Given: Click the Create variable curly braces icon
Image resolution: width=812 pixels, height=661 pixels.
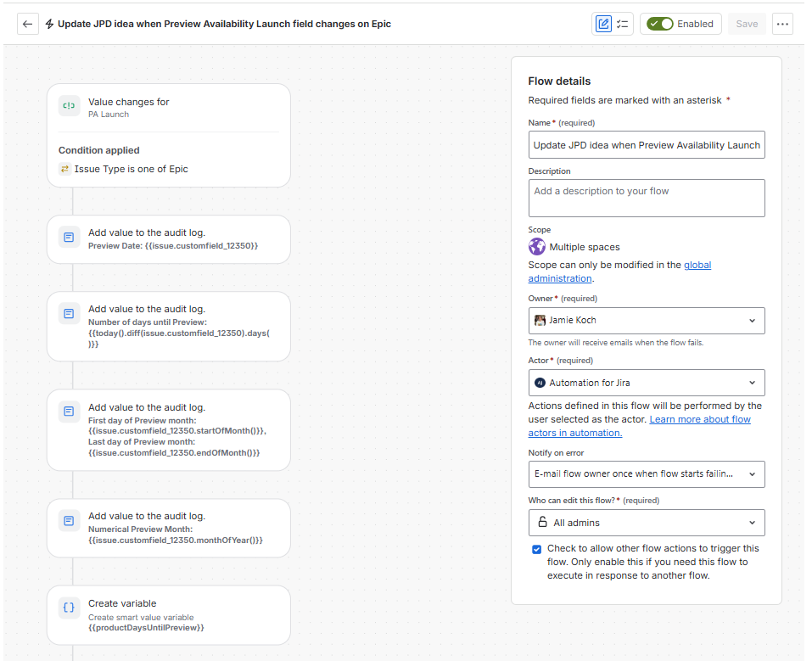Looking at the screenshot, I should point(69,608).
